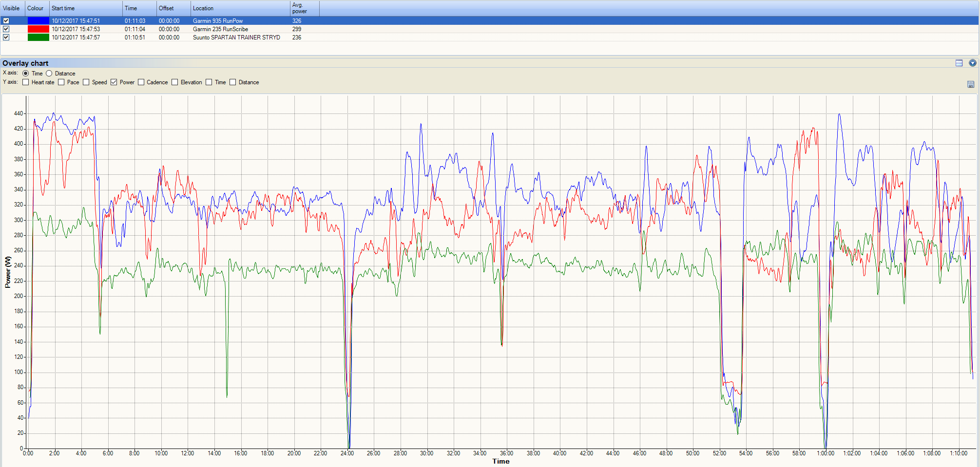Enable Elevation on the Y axis
Viewport: 980px width, 467px height.
click(x=175, y=82)
